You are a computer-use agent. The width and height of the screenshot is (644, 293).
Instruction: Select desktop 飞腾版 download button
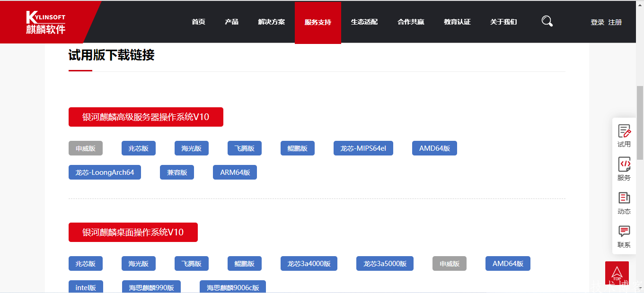(x=192, y=264)
